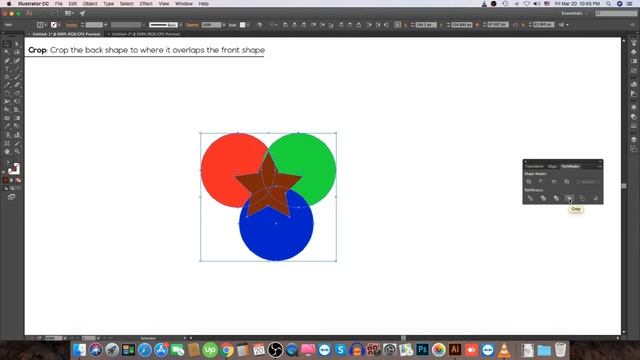The height and width of the screenshot is (360, 640).
Task: Click Minus Front in Pathfinder panel
Action: pyautogui.click(x=541, y=181)
